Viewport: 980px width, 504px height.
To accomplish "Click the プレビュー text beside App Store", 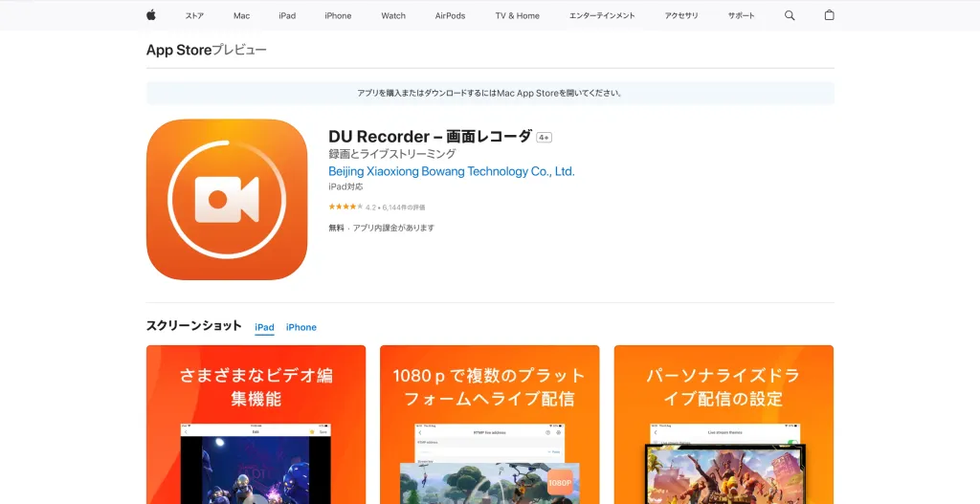I will 239,50.
